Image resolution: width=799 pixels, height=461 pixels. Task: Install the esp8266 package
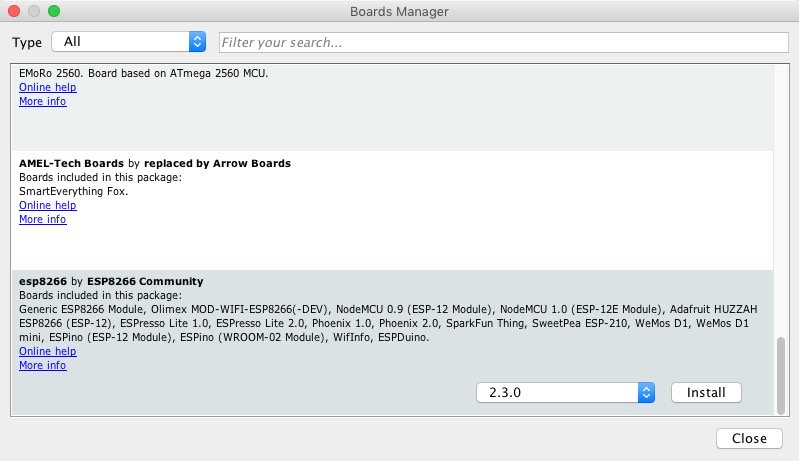(706, 393)
